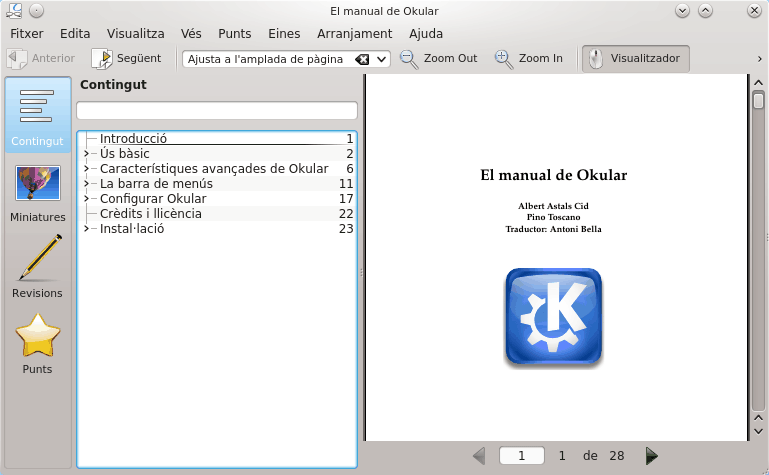Open the Arranjament menu

(x=348, y=33)
